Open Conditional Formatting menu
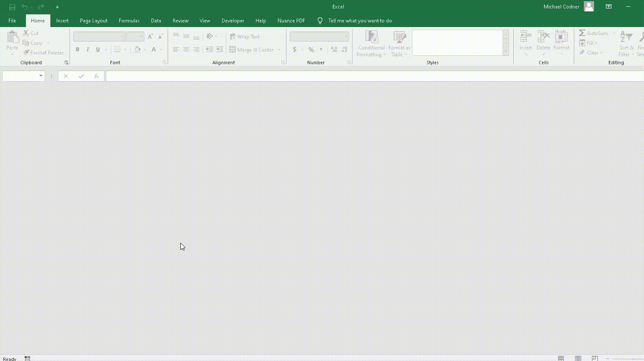The image size is (644, 361). click(371, 43)
